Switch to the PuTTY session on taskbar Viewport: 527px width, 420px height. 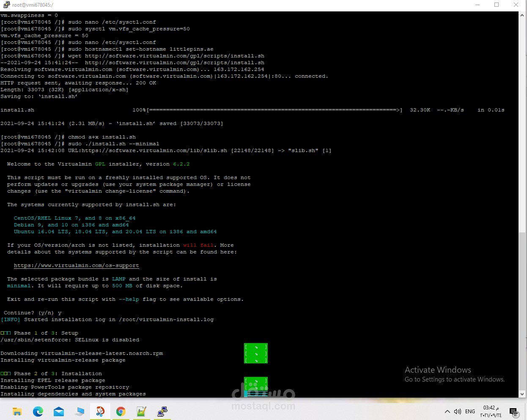tap(162, 412)
